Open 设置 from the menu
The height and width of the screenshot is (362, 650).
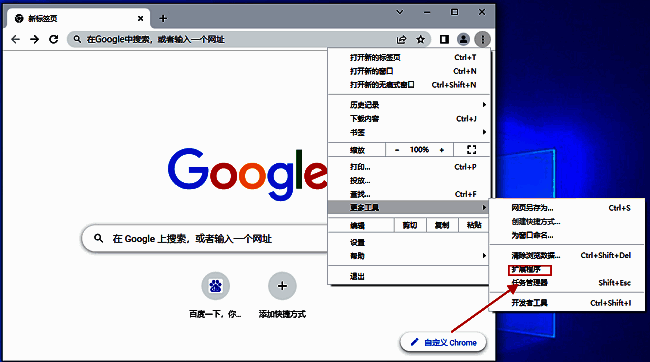point(409,243)
